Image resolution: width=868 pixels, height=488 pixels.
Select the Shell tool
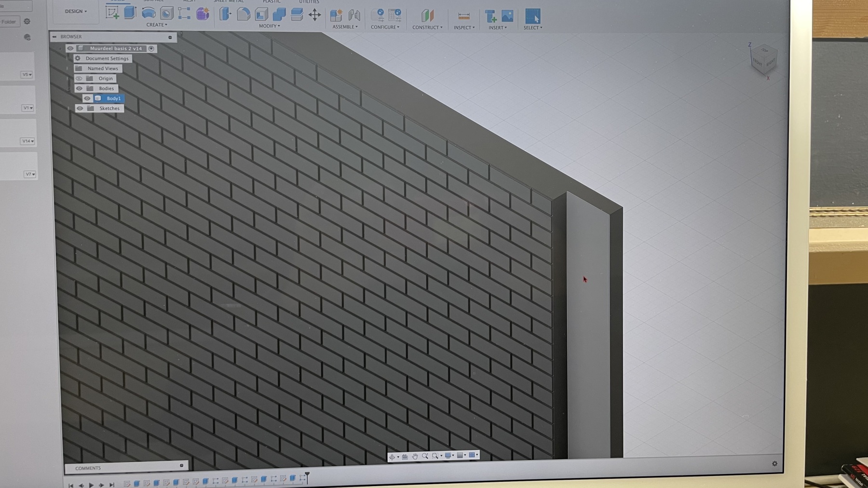261,14
